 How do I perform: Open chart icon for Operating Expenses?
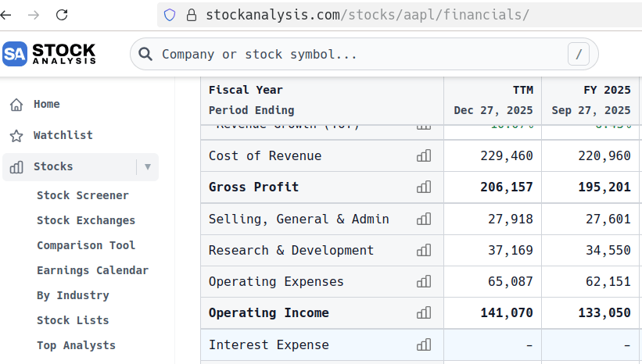(x=424, y=281)
